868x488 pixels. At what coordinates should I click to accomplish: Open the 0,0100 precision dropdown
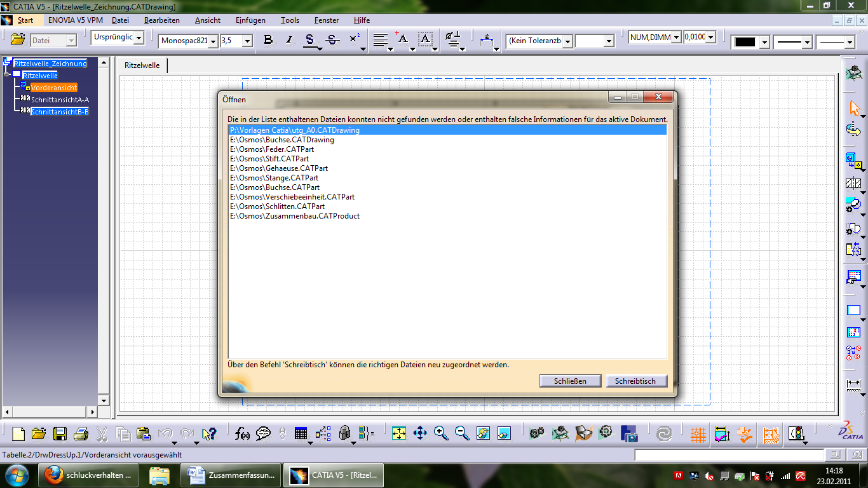click(710, 37)
